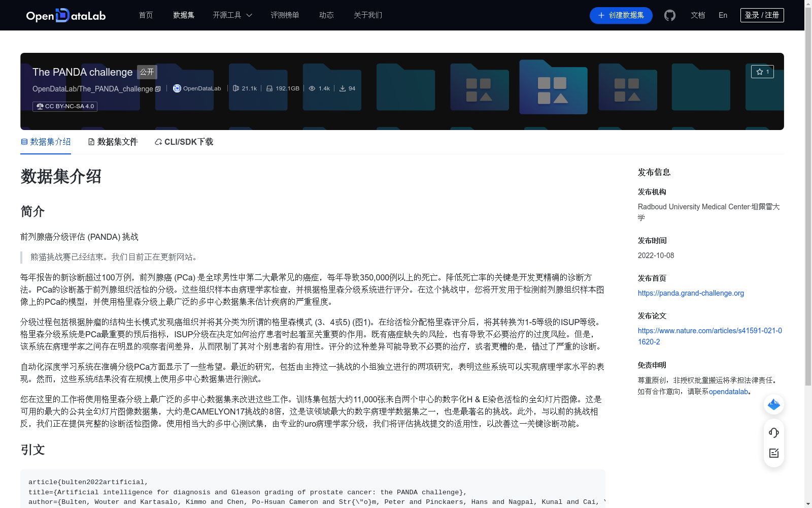Screen dimensions: 812x508
Task: Go to 首页 in navigation
Action: [146, 15]
